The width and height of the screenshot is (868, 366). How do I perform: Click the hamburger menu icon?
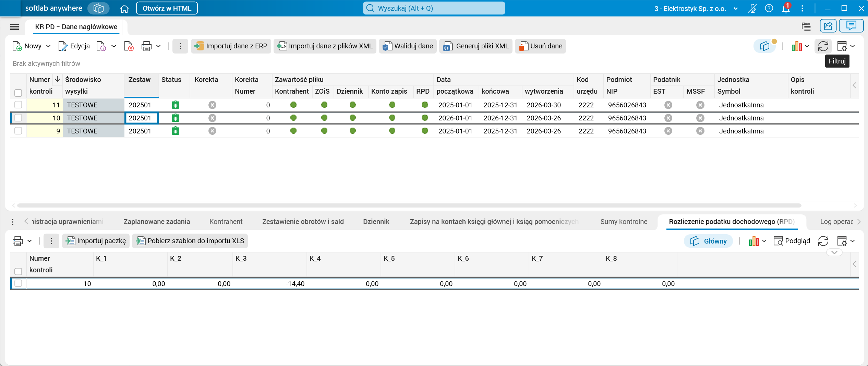[x=14, y=27]
